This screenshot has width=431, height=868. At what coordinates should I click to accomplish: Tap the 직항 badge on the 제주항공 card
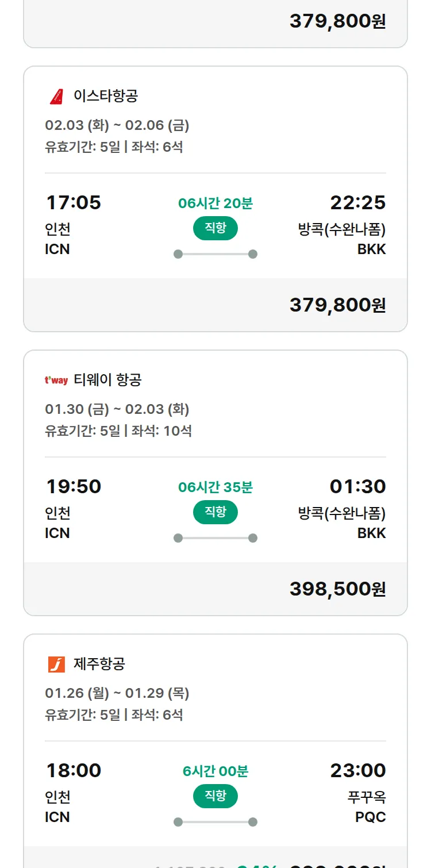pos(215,796)
